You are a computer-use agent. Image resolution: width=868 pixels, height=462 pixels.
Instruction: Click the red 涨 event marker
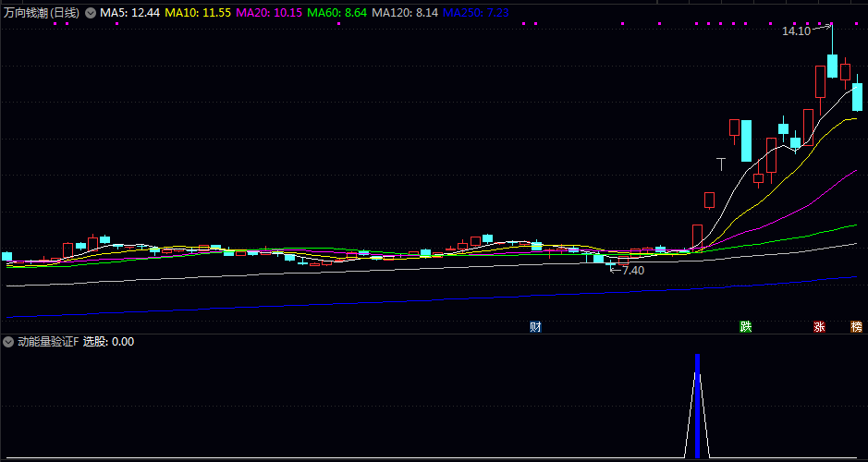pos(819,327)
